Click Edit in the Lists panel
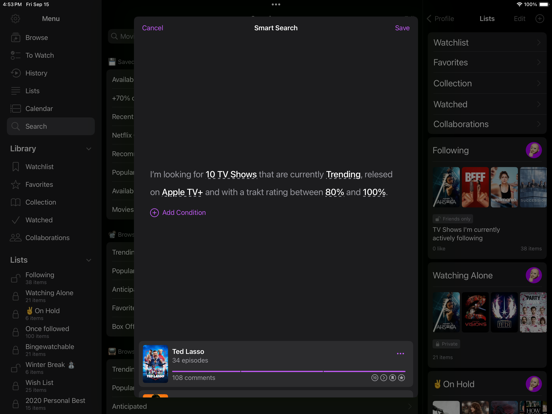This screenshot has width=552, height=414. 519,19
